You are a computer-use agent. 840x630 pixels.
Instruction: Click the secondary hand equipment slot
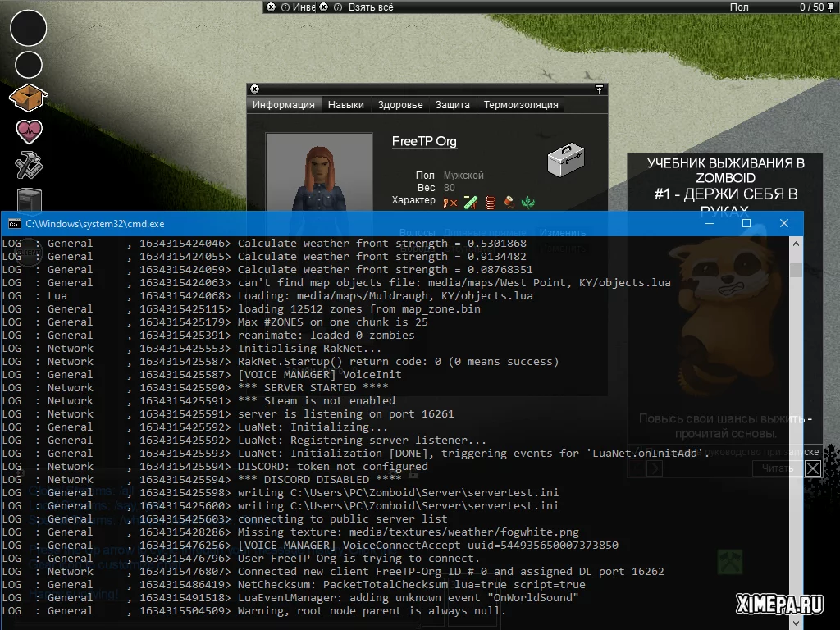coord(29,65)
